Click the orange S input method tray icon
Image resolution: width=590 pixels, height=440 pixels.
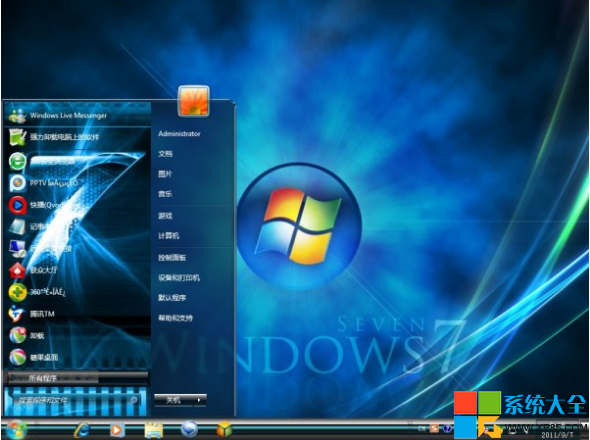click(x=435, y=428)
